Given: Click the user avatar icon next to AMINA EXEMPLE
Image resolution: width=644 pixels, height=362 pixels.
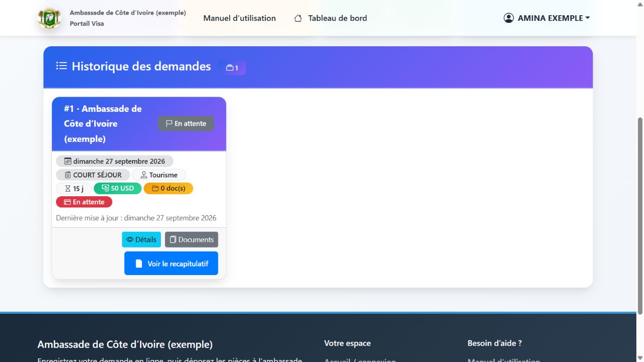Looking at the screenshot, I should (x=509, y=18).
